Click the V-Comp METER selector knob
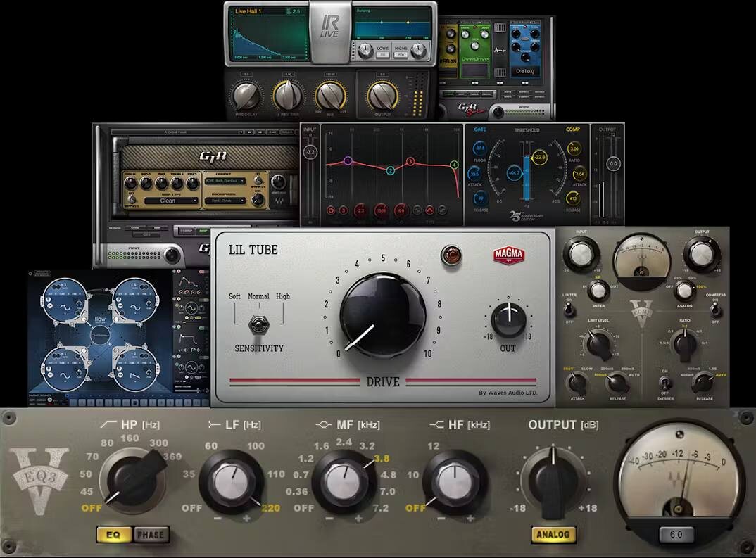 click(598, 291)
